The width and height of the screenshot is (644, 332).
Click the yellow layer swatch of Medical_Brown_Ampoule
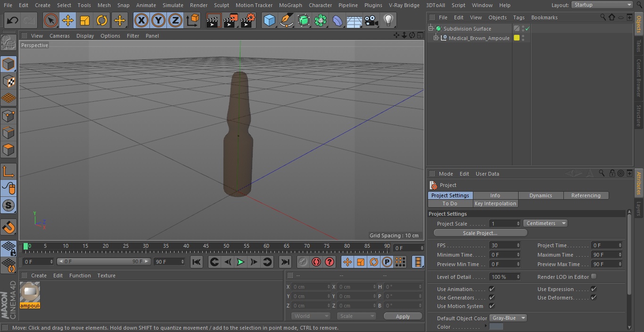click(x=517, y=38)
